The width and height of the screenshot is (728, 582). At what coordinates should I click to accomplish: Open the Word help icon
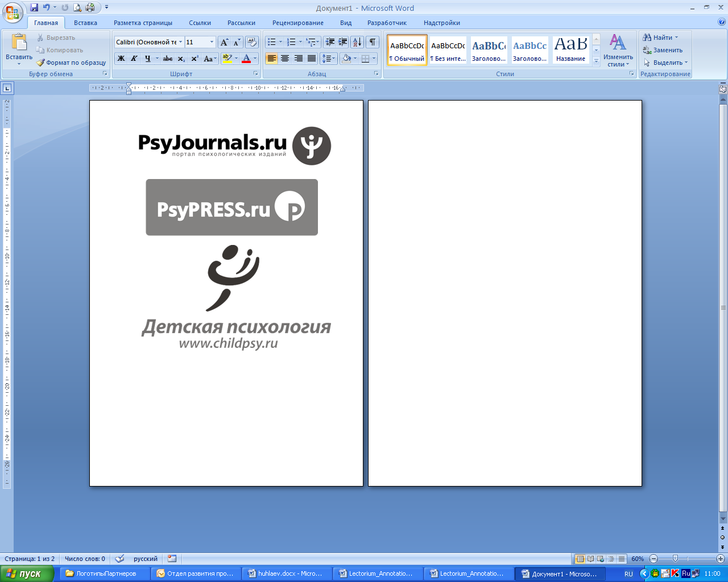click(x=722, y=22)
